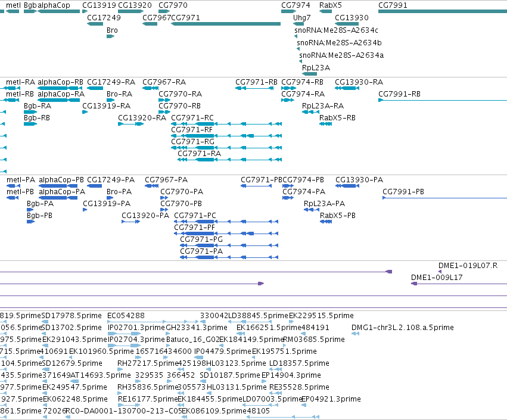Image resolution: width=507 pixels, height=420 pixels.
Task: Open BAC clone DME1-019L07.R
Action: pos(468,266)
